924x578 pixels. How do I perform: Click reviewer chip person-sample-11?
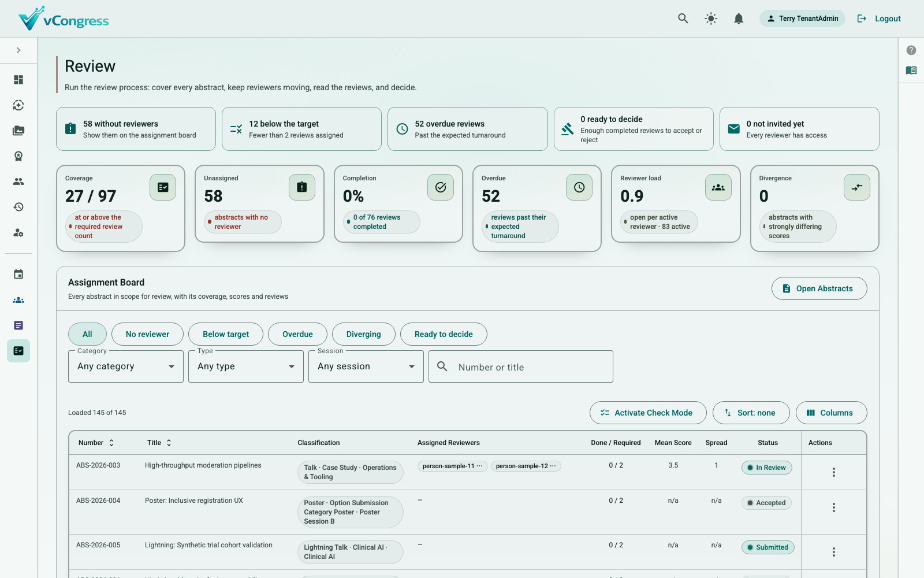tap(453, 466)
